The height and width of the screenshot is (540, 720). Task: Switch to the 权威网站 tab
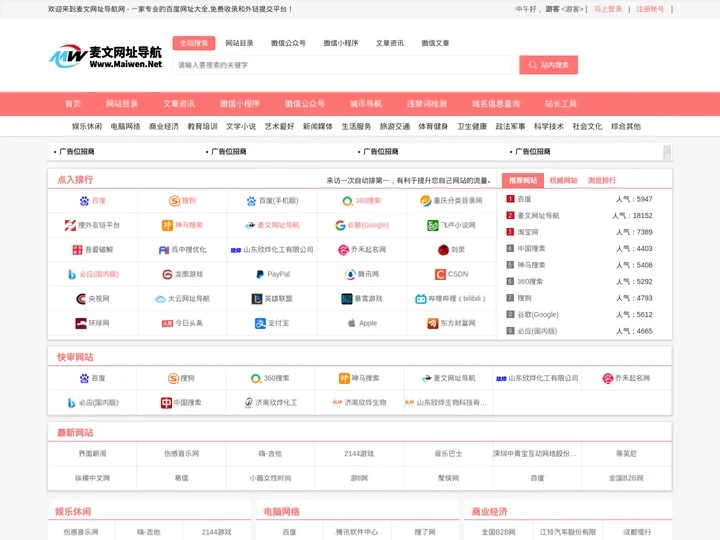coord(563,180)
